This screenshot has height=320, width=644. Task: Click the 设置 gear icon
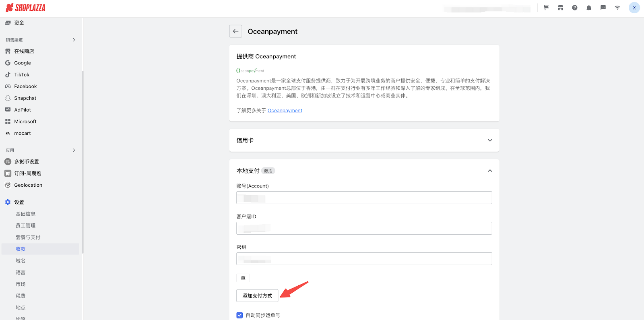[8, 202]
